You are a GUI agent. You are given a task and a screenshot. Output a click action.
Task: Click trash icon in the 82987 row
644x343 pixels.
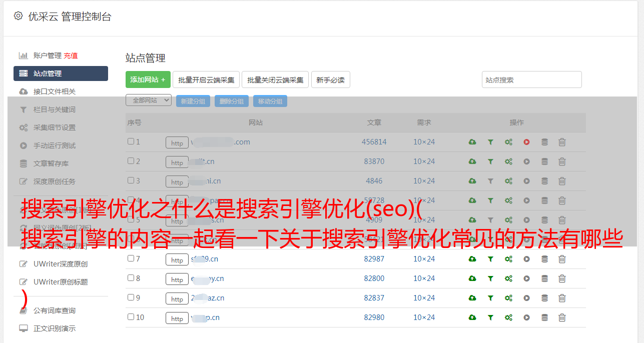click(562, 259)
